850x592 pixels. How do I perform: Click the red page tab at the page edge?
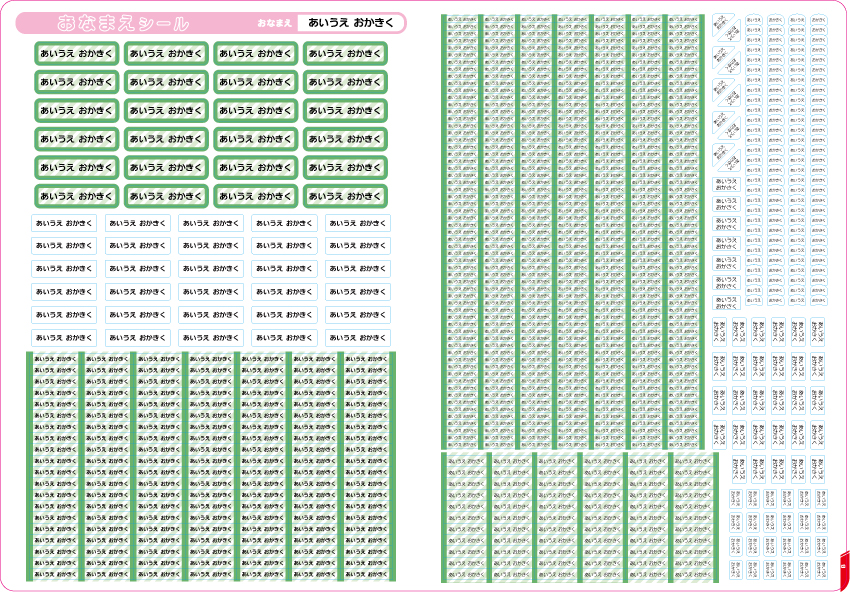point(845,568)
